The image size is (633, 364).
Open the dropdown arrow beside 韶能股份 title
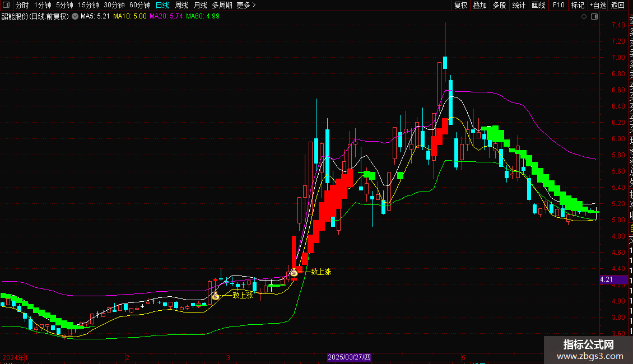pyautogui.click(x=75, y=17)
